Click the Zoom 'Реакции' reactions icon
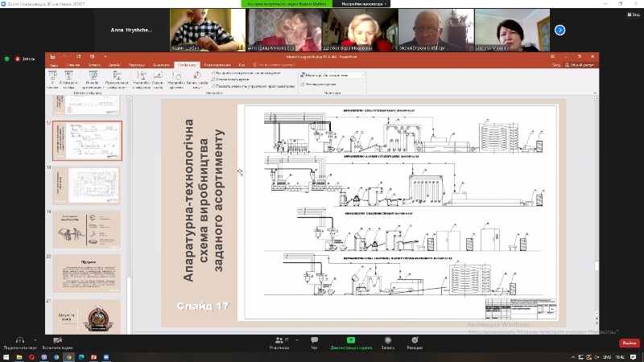Viewport: 644px width, 362px height. click(x=415, y=340)
